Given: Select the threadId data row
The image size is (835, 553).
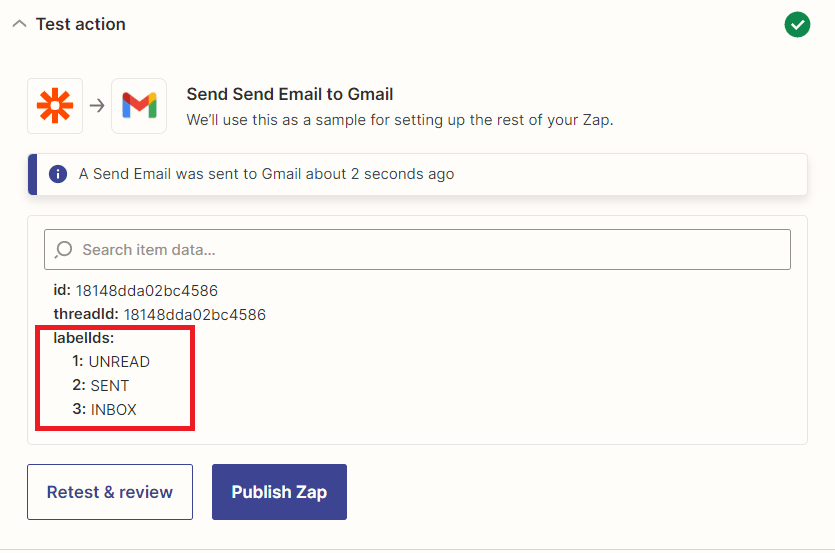Looking at the screenshot, I should click(160, 315).
